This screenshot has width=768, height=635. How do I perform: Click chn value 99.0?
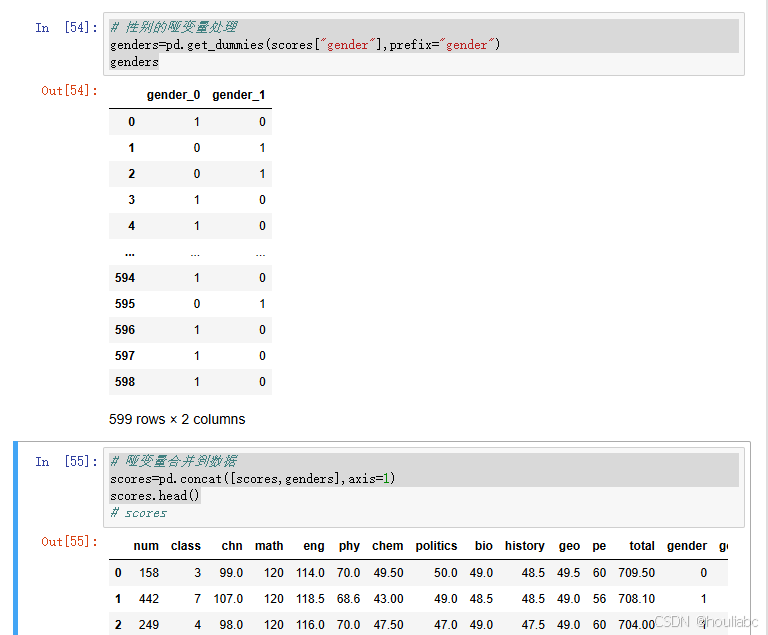point(231,572)
